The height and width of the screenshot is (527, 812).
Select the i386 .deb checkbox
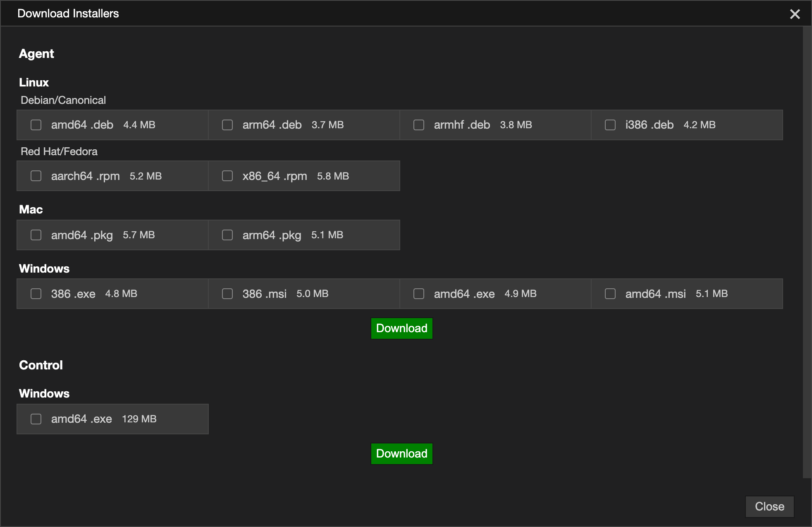click(610, 125)
